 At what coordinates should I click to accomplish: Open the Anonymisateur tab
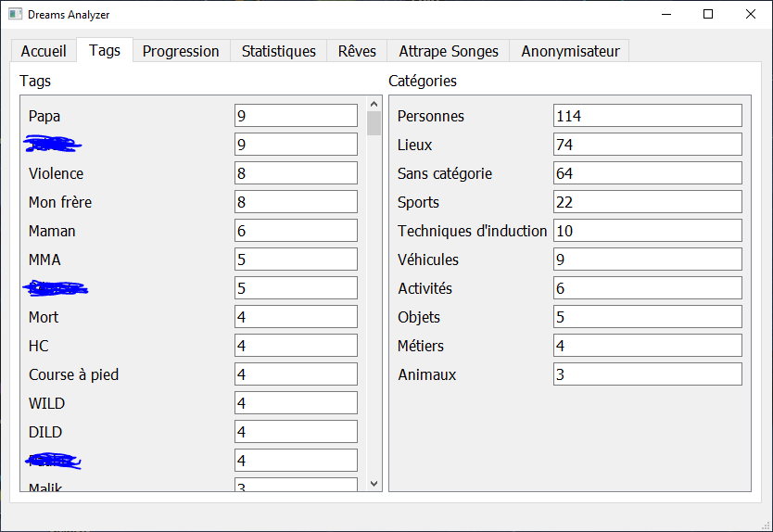[570, 51]
